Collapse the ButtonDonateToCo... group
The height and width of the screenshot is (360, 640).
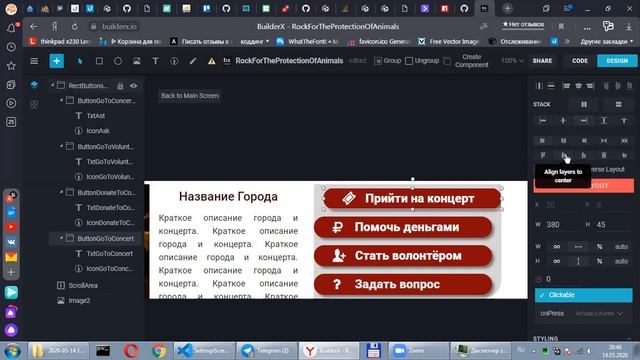[x=61, y=192]
